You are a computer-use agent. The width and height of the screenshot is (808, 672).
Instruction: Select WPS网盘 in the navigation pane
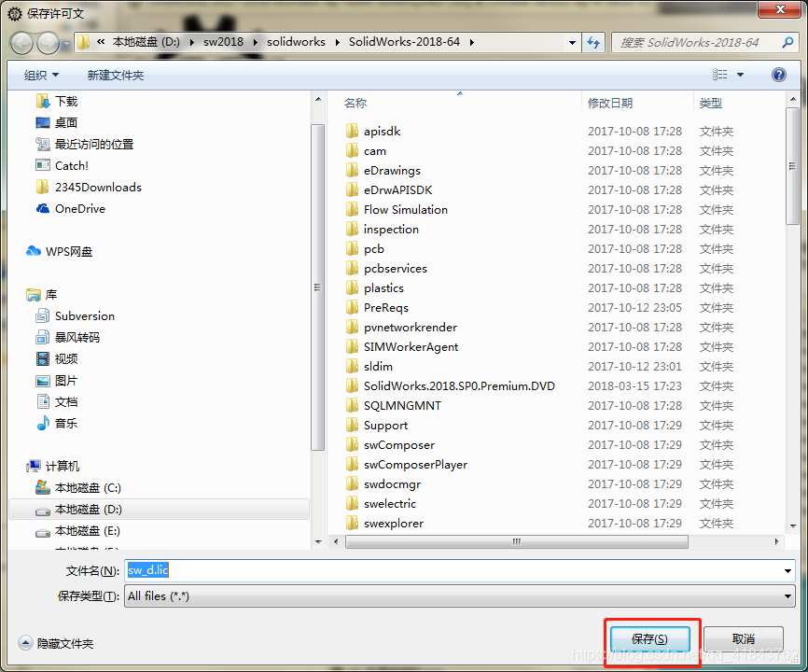point(60,251)
